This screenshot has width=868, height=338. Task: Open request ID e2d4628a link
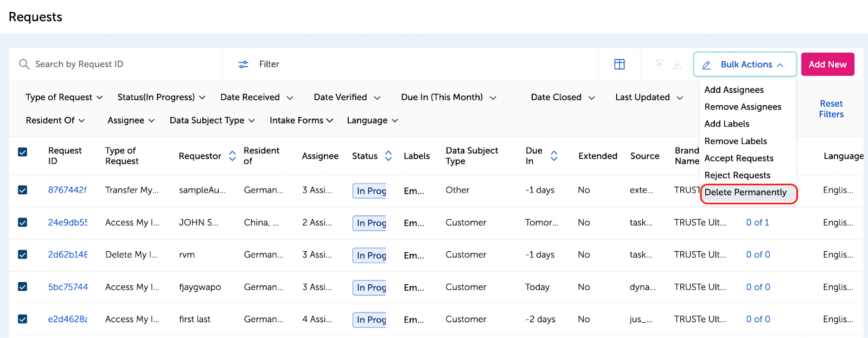[67, 319]
